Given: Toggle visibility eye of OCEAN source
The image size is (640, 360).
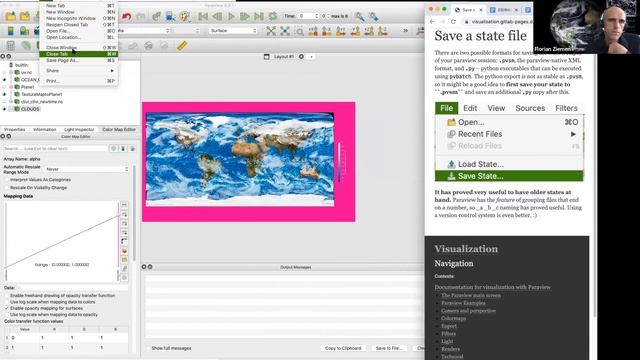Looking at the screenshot, I should (x=4, y=80).
